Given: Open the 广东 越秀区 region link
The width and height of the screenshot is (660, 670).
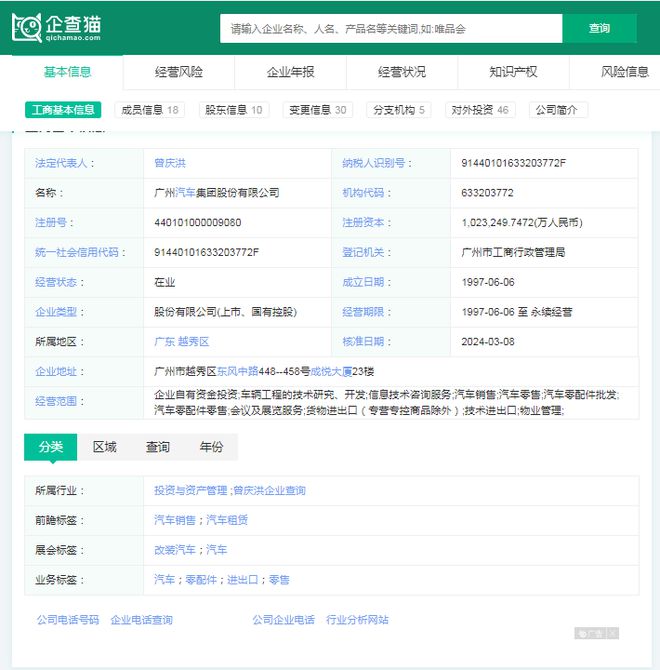Looking at the screenshot, I should coord(182,341).
